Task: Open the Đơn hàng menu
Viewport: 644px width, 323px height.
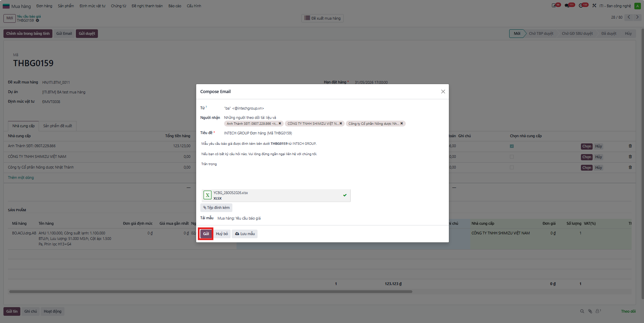Action: (x=44, y=6)
